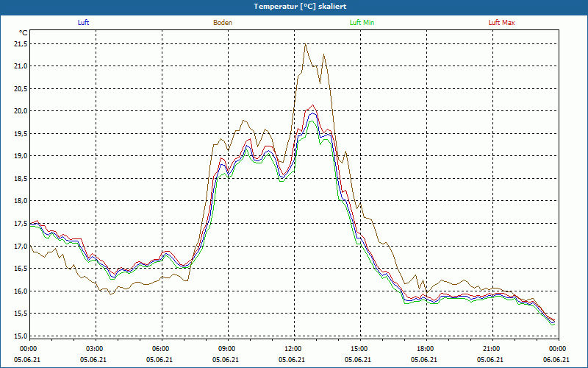This screenshot has width=588, height=368.
Task: Click the 17,5 y-axis value
Action: pos(21,224)
